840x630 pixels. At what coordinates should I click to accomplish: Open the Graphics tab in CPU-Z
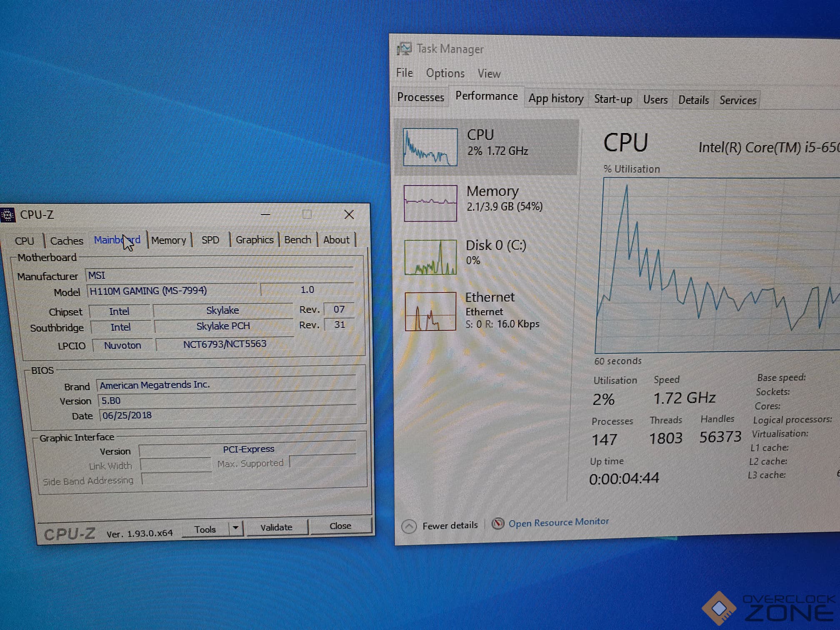[x=254, y=240]
